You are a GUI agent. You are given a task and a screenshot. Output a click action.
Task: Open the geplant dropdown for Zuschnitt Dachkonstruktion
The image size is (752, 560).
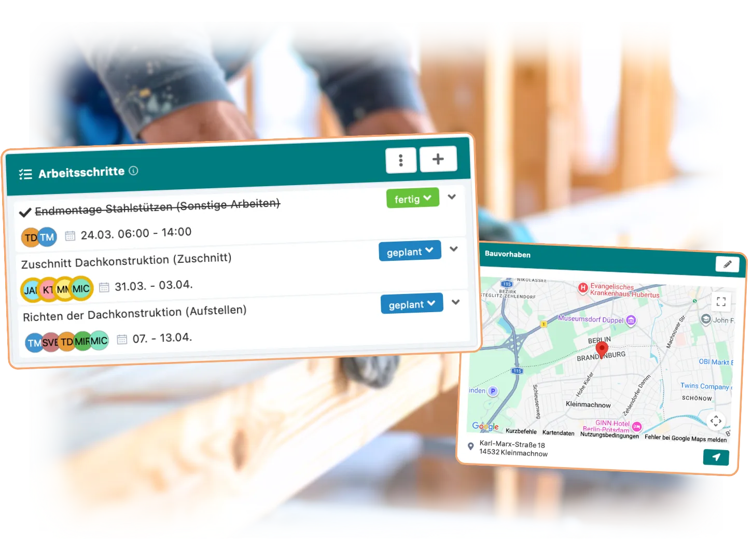[x=410, y=250]
